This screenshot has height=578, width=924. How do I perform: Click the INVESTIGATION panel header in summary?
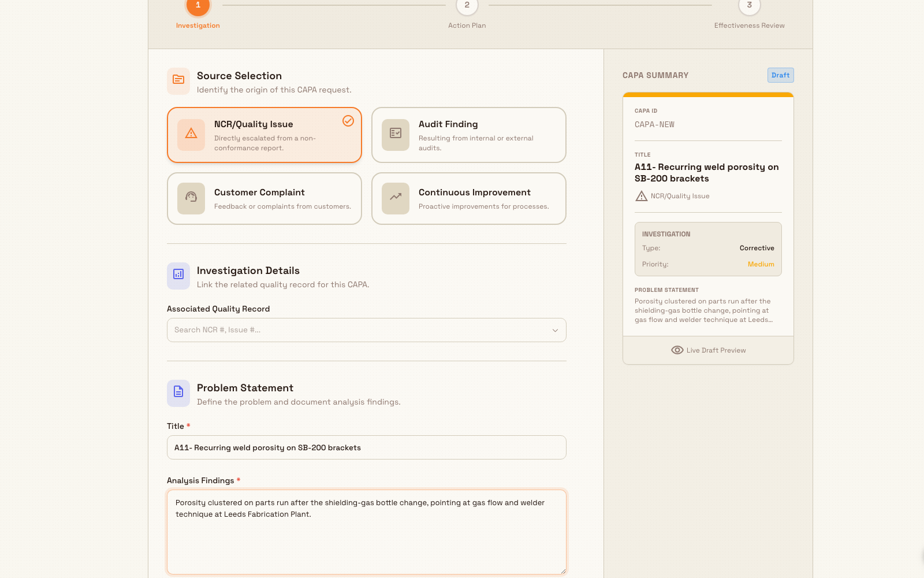[x=666, y=234]
